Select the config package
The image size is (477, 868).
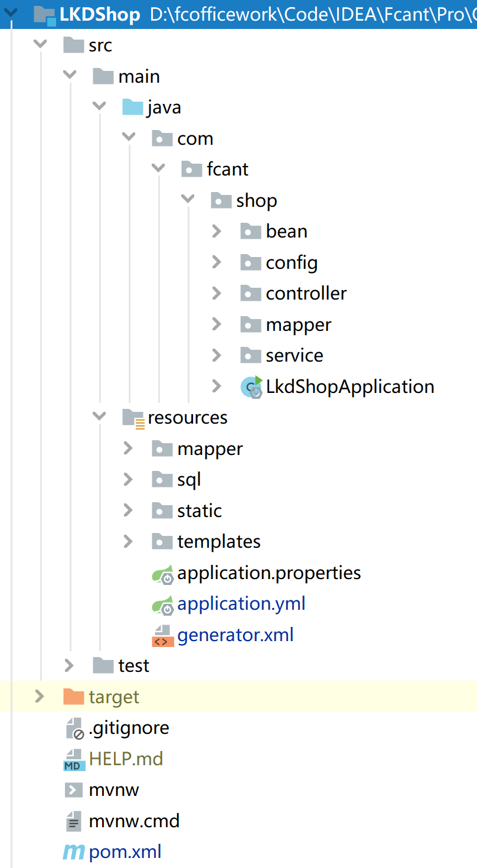(x=292, y=262)
